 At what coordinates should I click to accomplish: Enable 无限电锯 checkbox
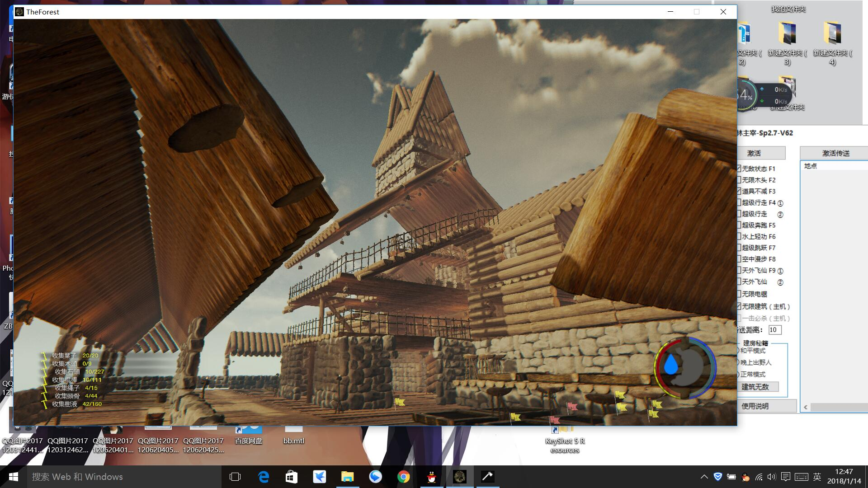pyautogui.click(x=739, y=294)
